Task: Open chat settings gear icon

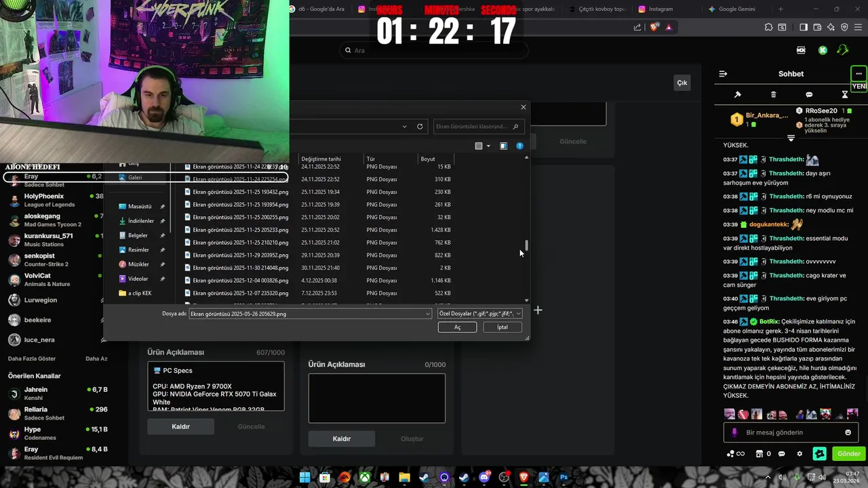Action: (x=800, y=454)
